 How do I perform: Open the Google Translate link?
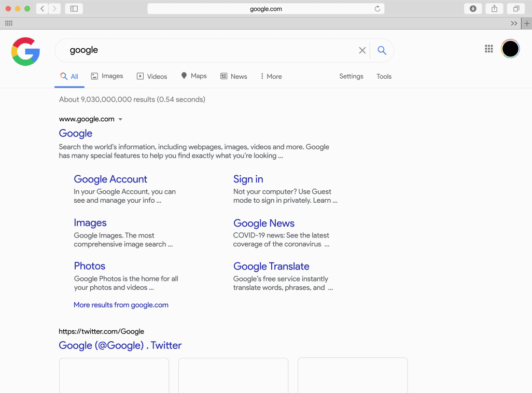click(x=271, y=266)
